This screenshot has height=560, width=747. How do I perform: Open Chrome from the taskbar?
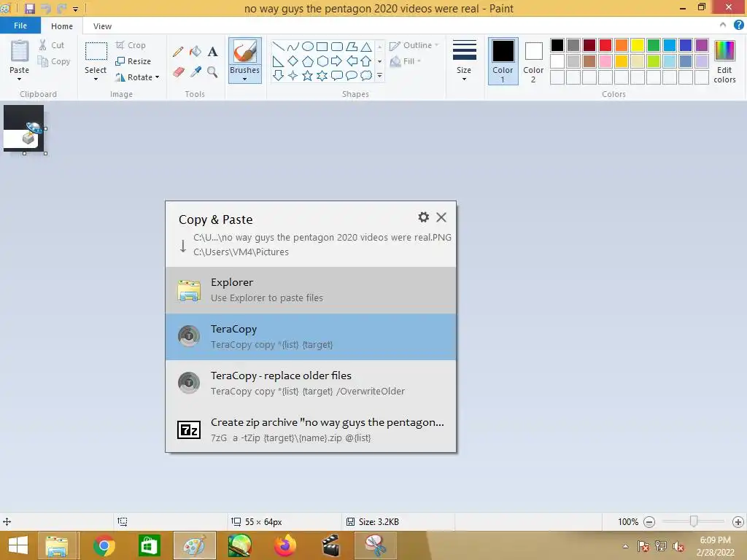pyautogui.click(x=104, y=545)
